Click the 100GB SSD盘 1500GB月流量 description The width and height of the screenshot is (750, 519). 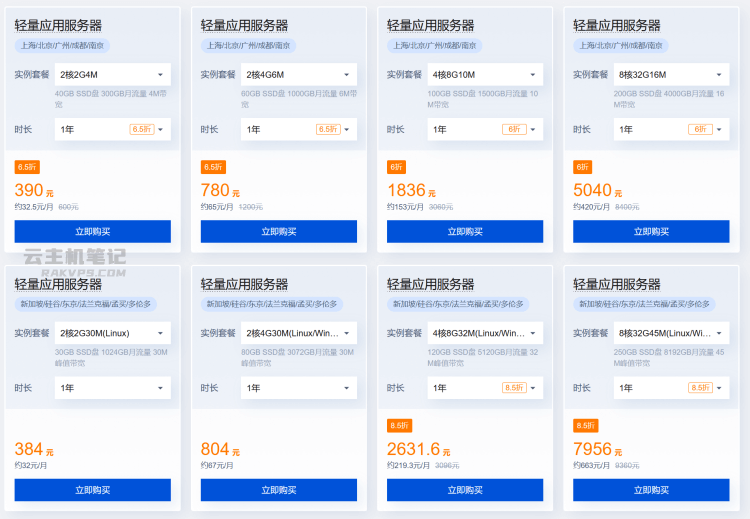[483, 99]
